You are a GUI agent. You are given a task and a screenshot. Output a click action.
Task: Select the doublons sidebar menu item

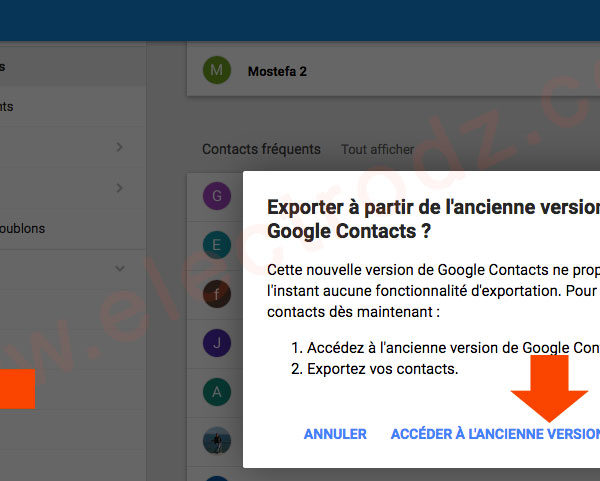[x=73, y=229]
